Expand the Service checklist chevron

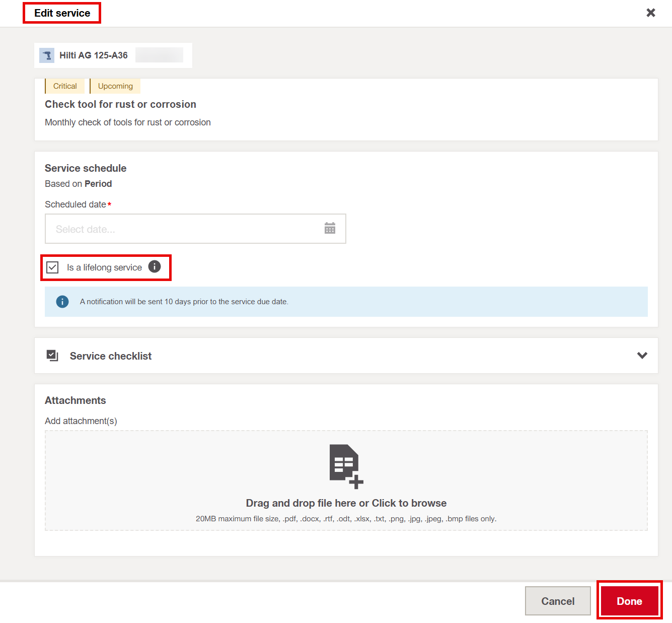[x=642, y=356]
